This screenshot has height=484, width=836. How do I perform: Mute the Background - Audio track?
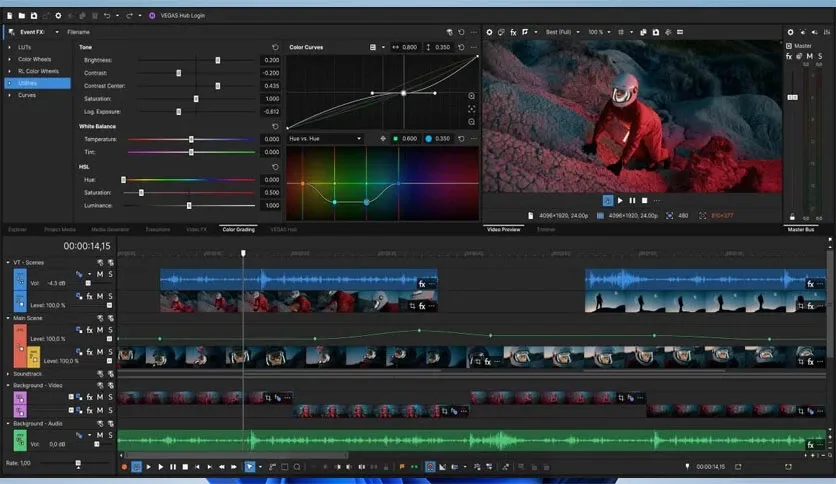click(x=100, y=435)
